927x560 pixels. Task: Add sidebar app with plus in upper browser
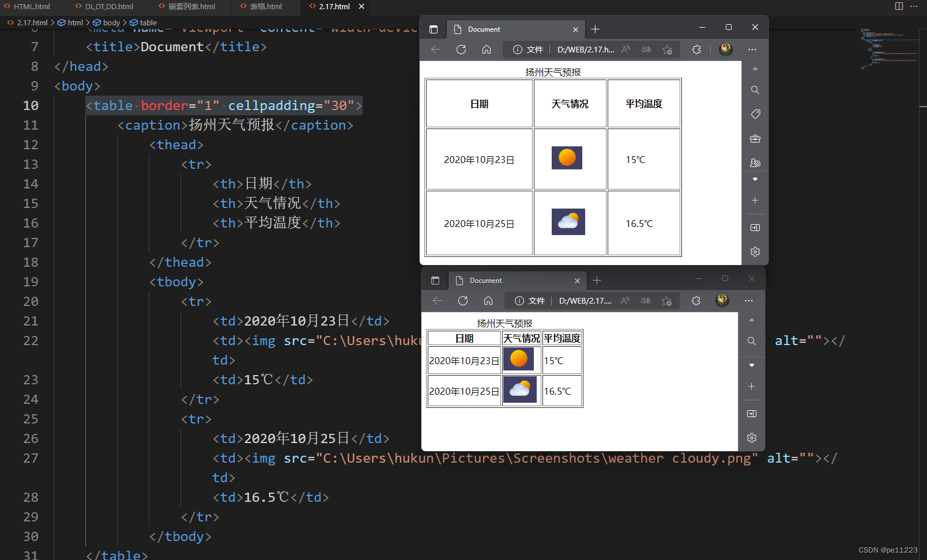(755, 200)
